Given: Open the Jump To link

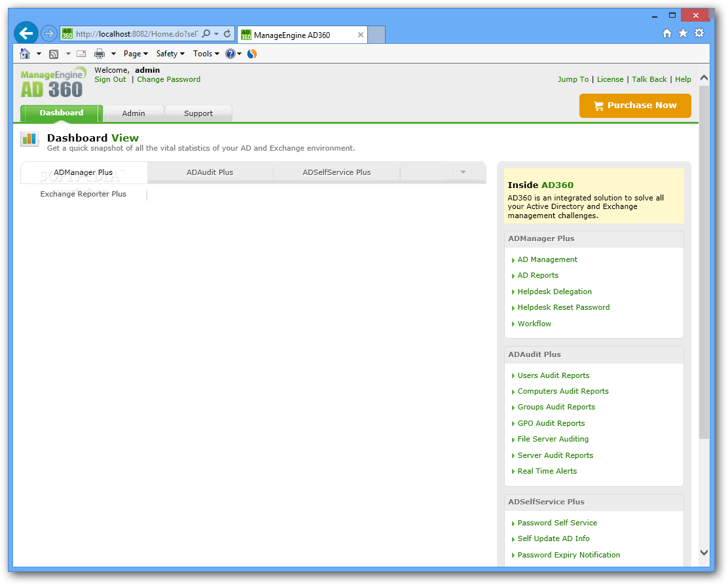Looking at the screenshot, I should (x=573, y=79).
